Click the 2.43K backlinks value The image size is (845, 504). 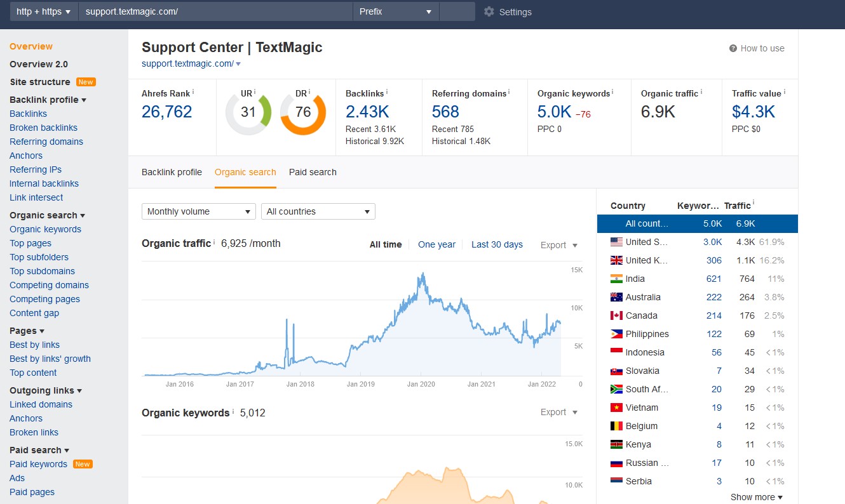367,112
